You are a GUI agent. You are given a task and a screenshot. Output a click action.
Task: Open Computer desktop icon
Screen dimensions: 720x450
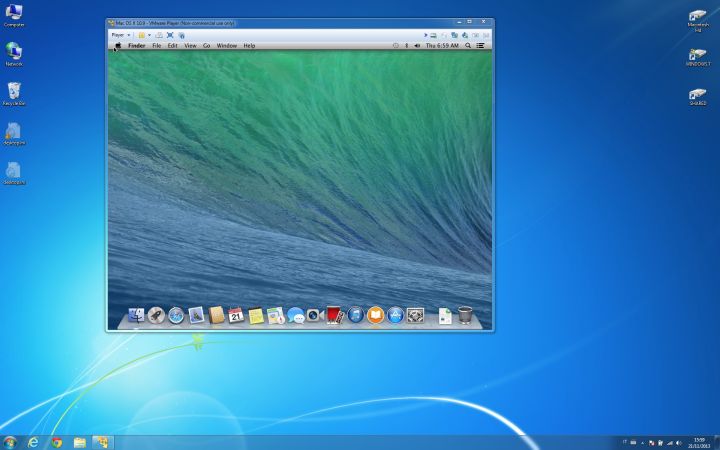point(14,16)
